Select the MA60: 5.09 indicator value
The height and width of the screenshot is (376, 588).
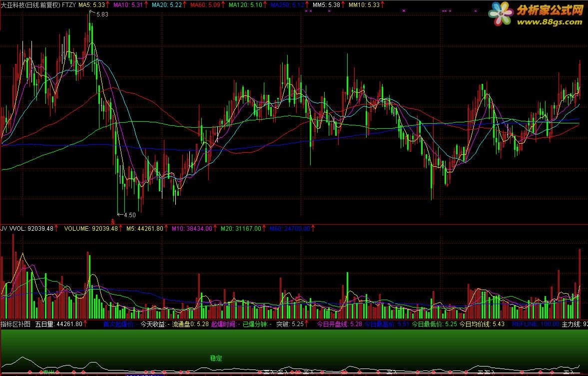click(x=205, y=5)
